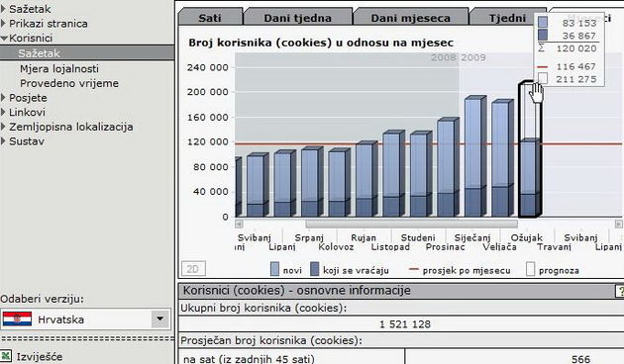
Task: Click the Excel Izvijesće icon
Action: coord(6,356)
